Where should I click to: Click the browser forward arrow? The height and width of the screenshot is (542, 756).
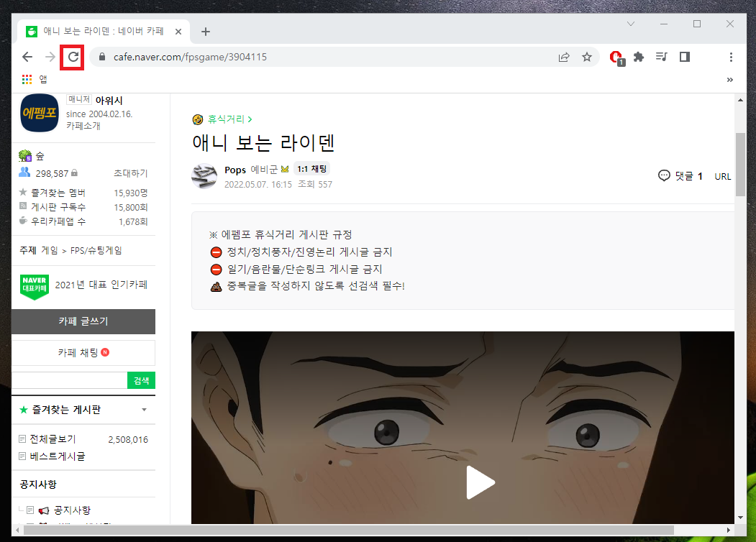coord(50,58)
